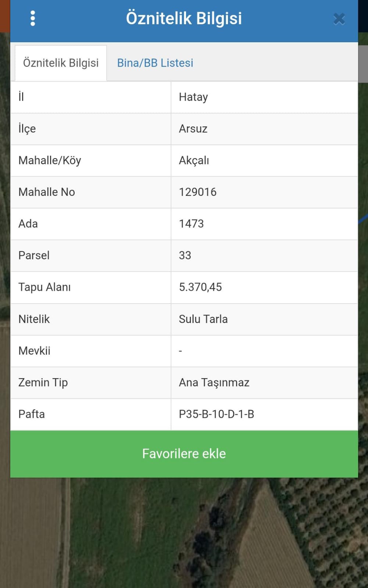368x588 pixels.
Task: Select the Akçalı Mahalle/Köy value
Action: [x=194, y=161]
